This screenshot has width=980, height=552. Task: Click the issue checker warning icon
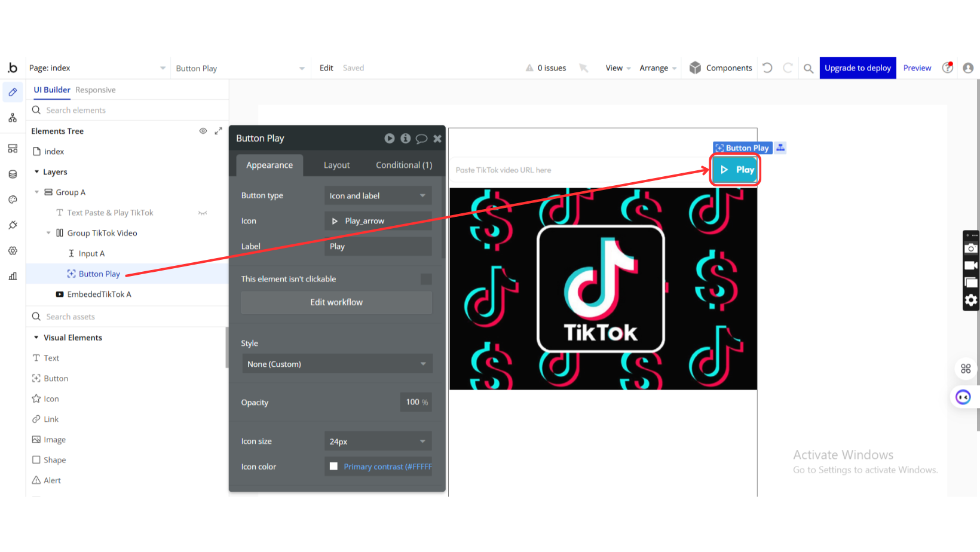[529, 68]
